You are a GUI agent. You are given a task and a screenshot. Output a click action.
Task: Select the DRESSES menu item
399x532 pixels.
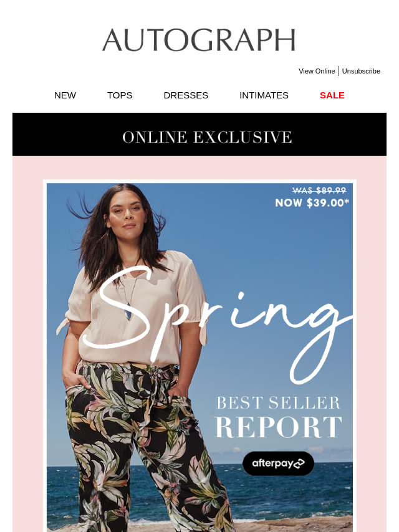tap(186, 95)
